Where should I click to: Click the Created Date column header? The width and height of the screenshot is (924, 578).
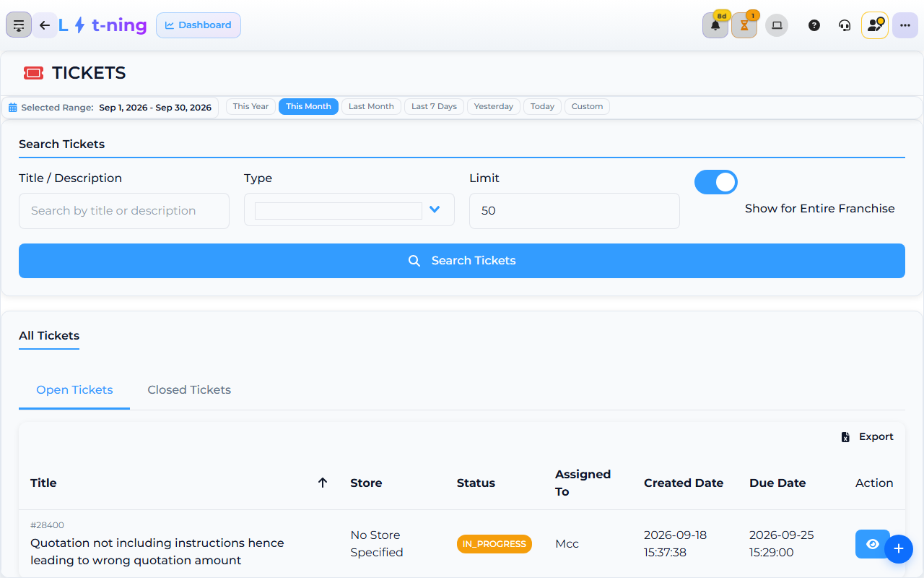684,483
